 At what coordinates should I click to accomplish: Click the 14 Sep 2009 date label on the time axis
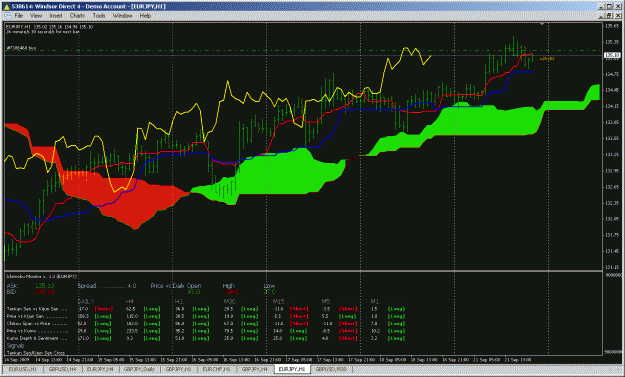point(16,360)
